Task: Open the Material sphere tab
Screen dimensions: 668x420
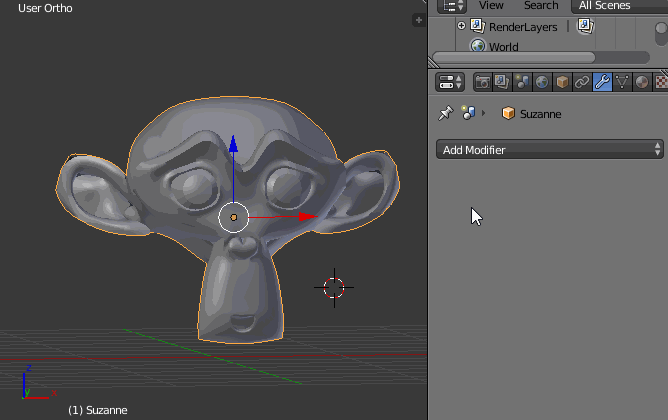Action: point(642,82)
